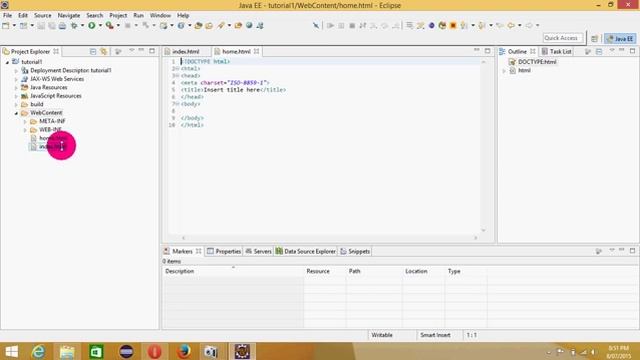
Task: Collapse the WebContent folder
Action: pos(16,113)
